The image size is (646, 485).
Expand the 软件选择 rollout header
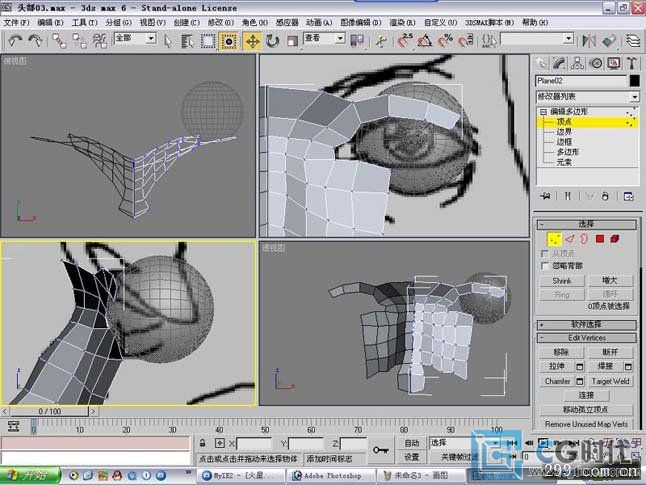586,325
